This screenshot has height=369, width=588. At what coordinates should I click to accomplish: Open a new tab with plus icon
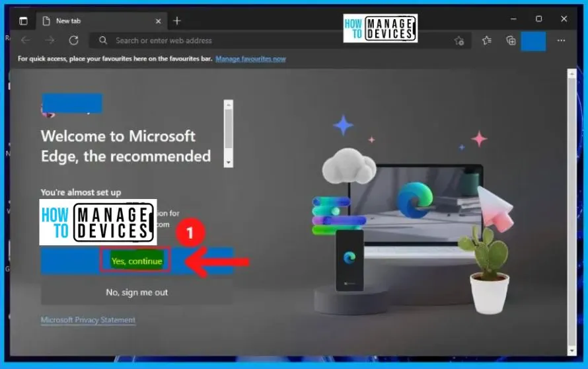tap(177, 21)
